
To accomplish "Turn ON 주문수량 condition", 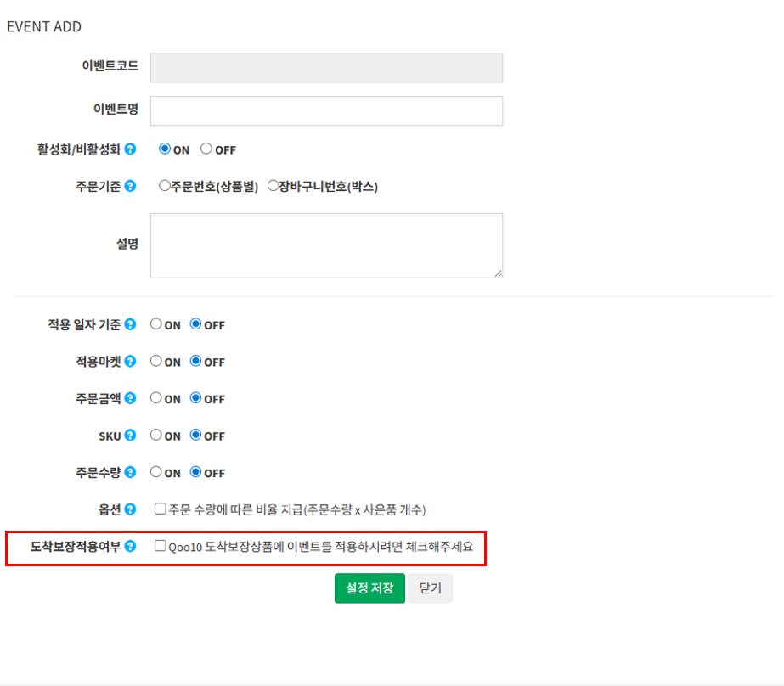I will [x=156, y=472].
